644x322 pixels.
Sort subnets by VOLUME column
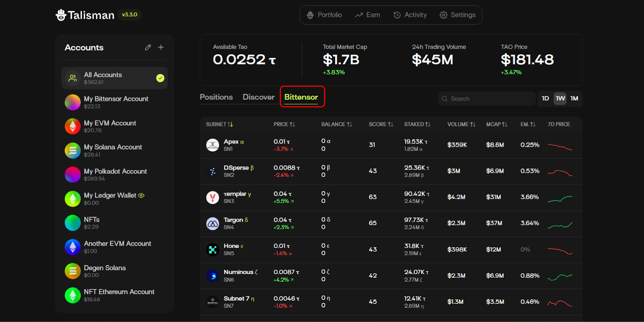(x=461, y=124)
